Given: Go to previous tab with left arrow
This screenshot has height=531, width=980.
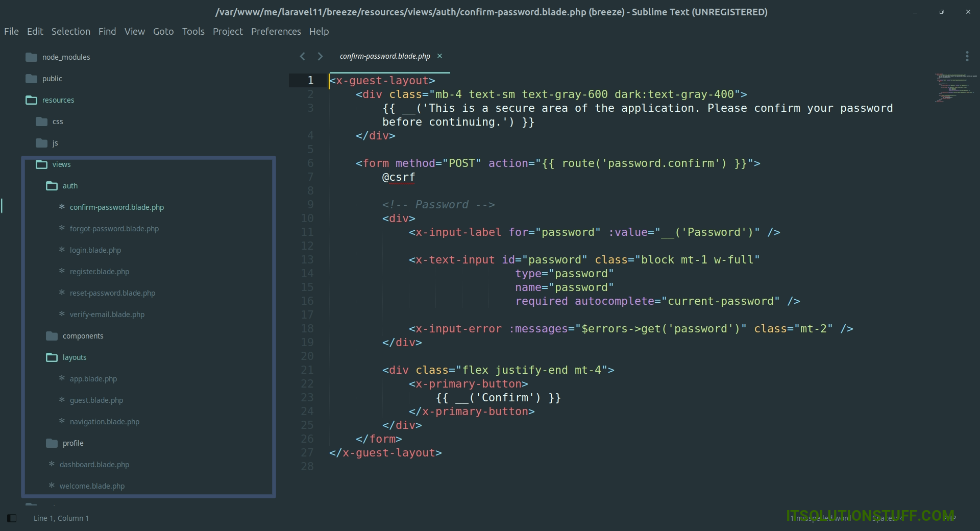Looking at the screenshot, I should click(303, 56).
